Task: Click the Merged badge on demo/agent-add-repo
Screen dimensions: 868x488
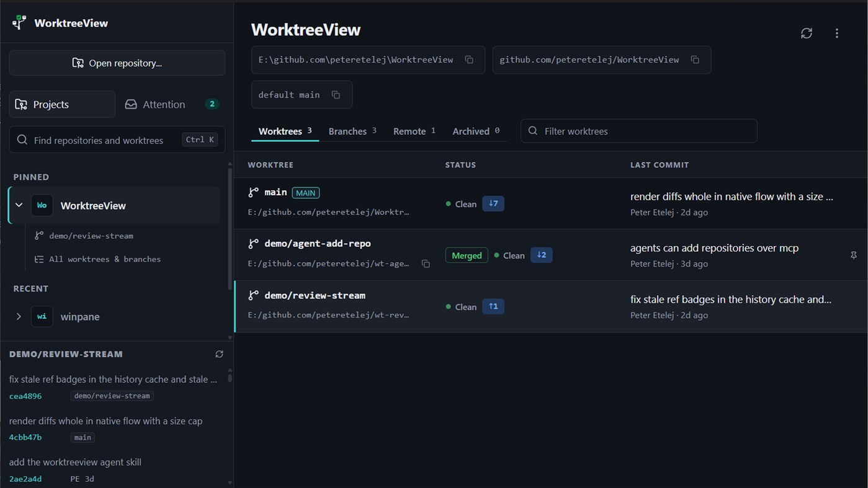Action: click(467, 255)
